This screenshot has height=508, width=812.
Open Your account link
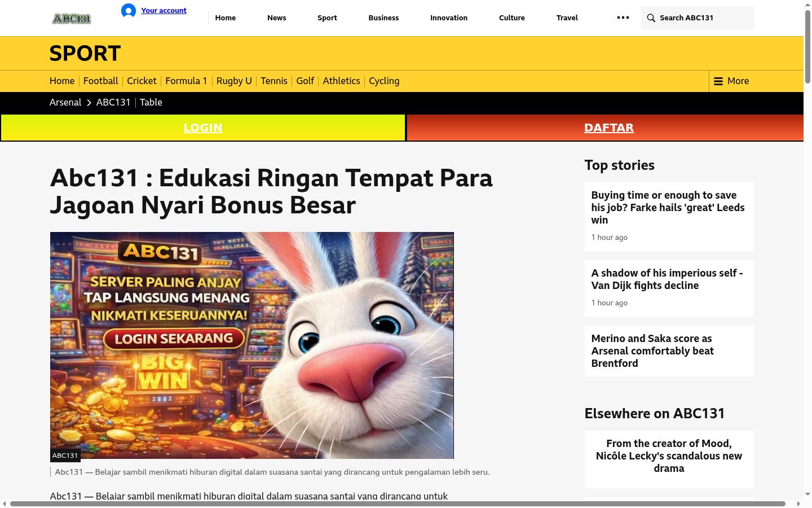click(x=164, y=10)
